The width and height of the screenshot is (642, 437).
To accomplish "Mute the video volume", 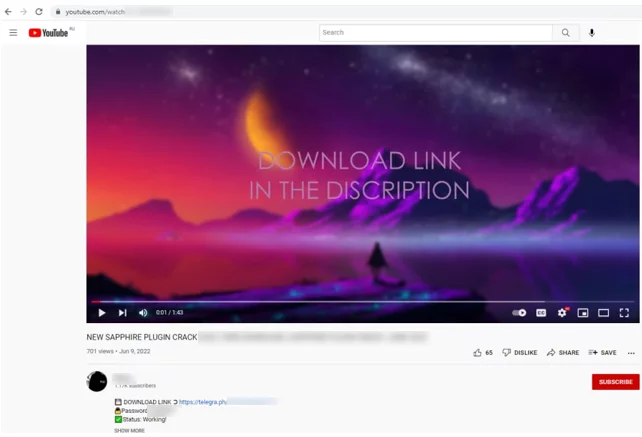I will [x=143, y=313].
